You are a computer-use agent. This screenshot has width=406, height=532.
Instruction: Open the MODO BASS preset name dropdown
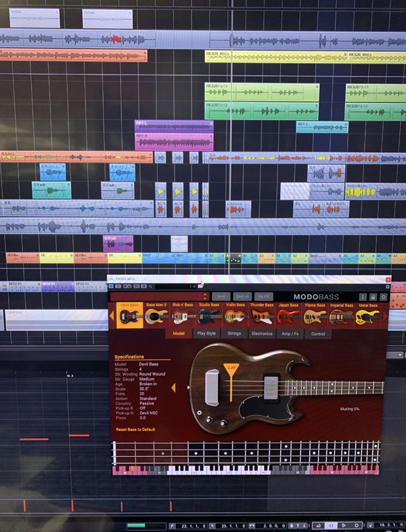tap(156, 297)
